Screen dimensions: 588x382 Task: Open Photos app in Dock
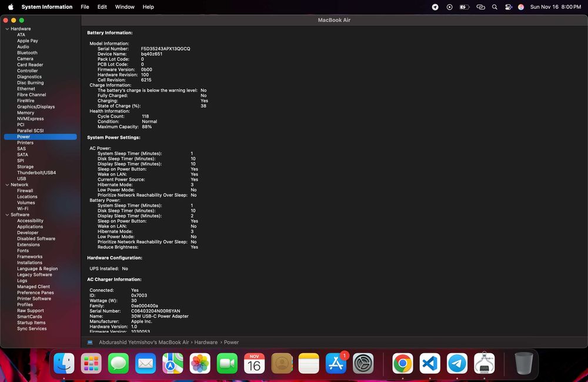(x=200, y=363)
